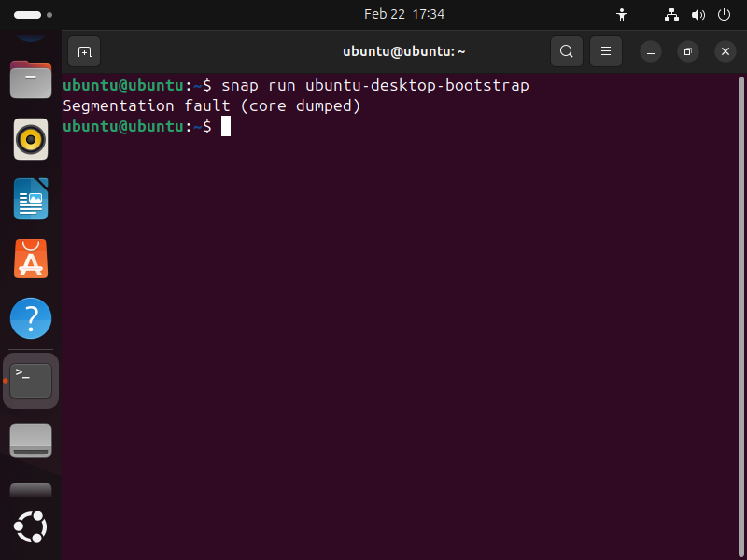Open the terminal hamburger menu
This screenshot has width=747, height=560.
[605, 51]
